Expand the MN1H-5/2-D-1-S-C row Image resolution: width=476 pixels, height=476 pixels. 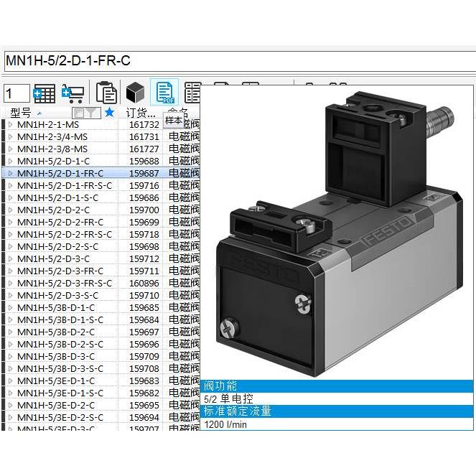[x=11, y=197]
